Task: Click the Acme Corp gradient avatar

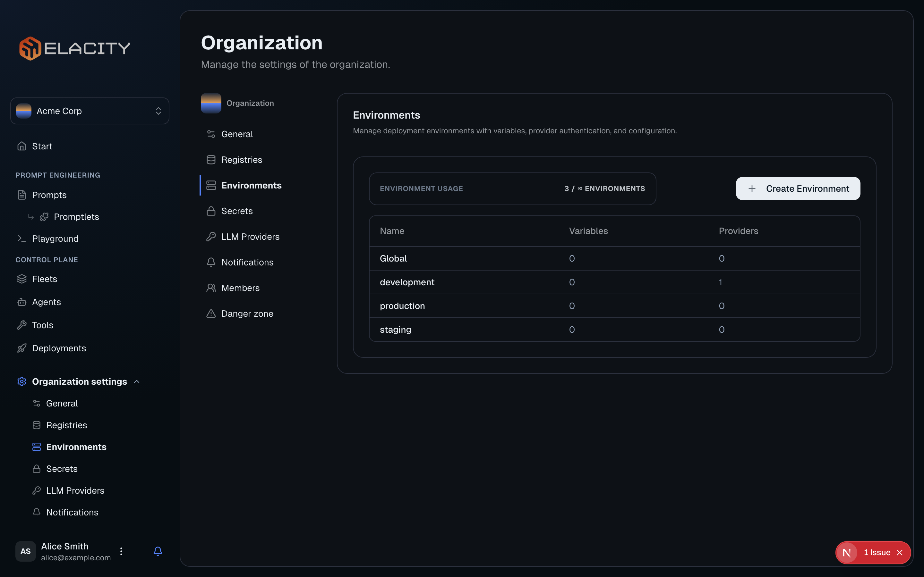Action: (24, 111)
